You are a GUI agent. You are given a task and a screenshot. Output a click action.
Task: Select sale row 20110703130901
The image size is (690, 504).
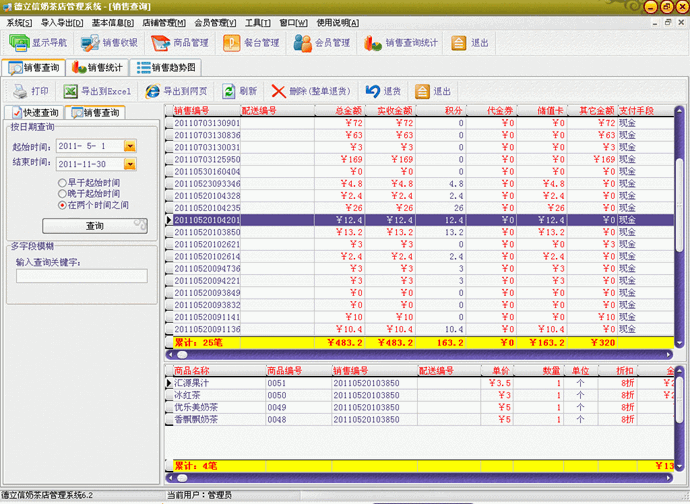[x=419, y=123]
